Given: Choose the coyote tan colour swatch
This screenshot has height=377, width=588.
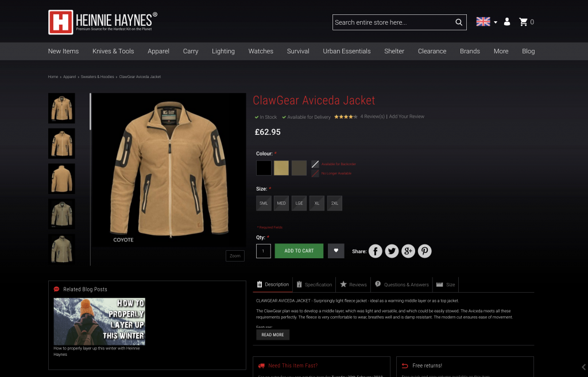Looking at the screenshot, I should click(281, 168).
